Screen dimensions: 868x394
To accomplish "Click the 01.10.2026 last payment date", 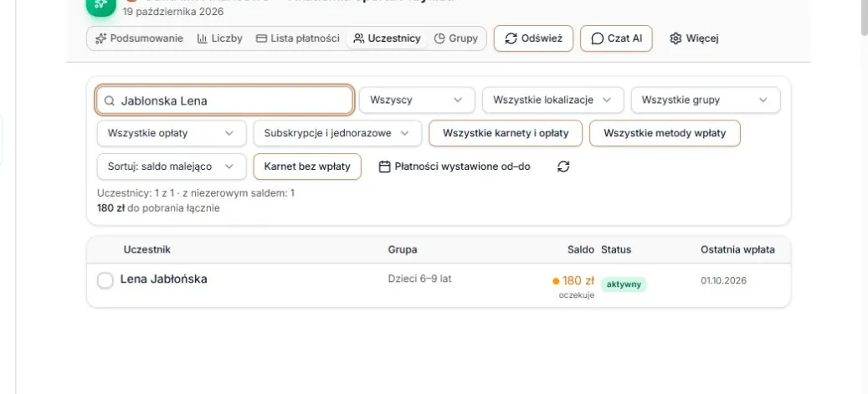I will click(x=723, y=280).
